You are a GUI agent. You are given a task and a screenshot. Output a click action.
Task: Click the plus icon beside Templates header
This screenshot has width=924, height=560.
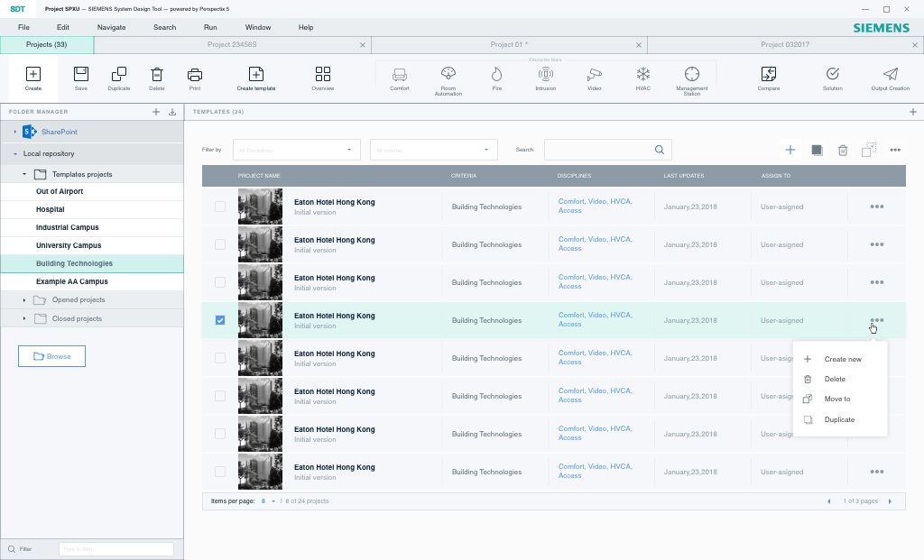913,112
